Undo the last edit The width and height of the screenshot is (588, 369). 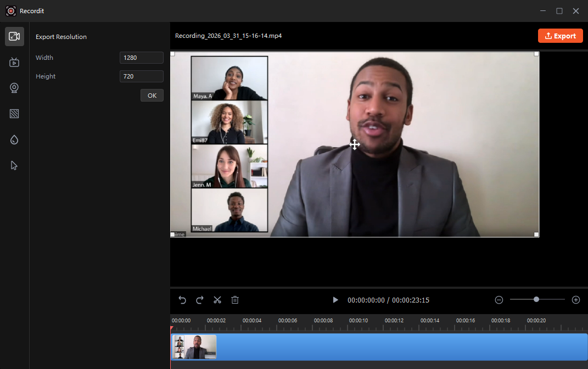coord(182,300)
